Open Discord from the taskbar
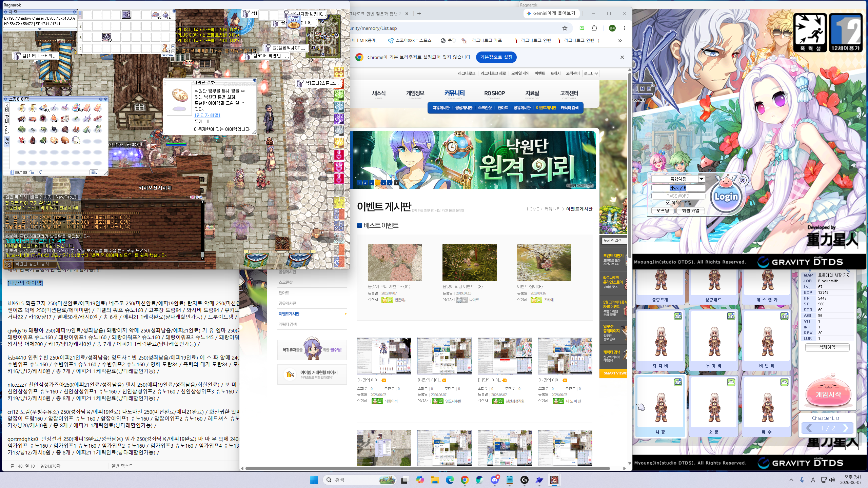This screenshot has height=488, width=868. (495, 480)
